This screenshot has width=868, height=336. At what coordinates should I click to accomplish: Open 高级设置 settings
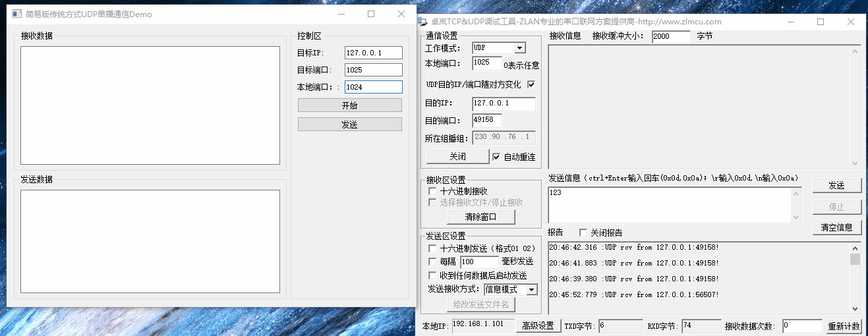(x=538, y=326)
